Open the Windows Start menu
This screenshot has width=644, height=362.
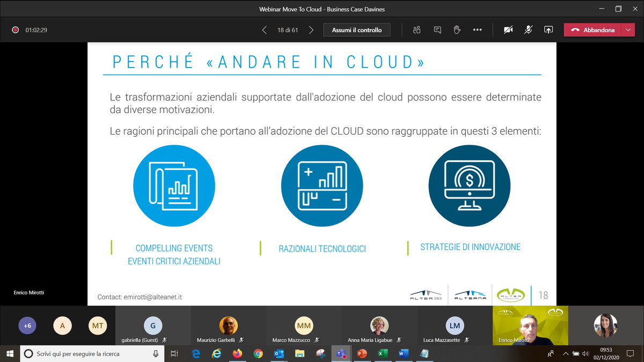pyautogui.click(x=10, y=353)
